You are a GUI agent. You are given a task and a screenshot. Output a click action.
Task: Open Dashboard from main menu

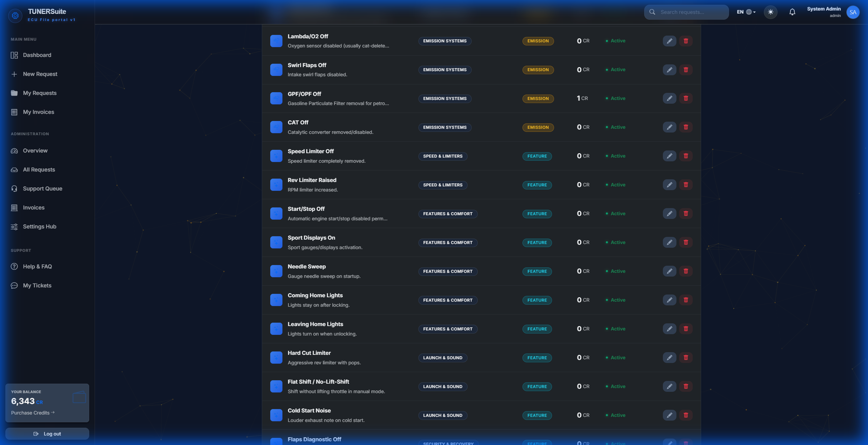tap(37, 55)
